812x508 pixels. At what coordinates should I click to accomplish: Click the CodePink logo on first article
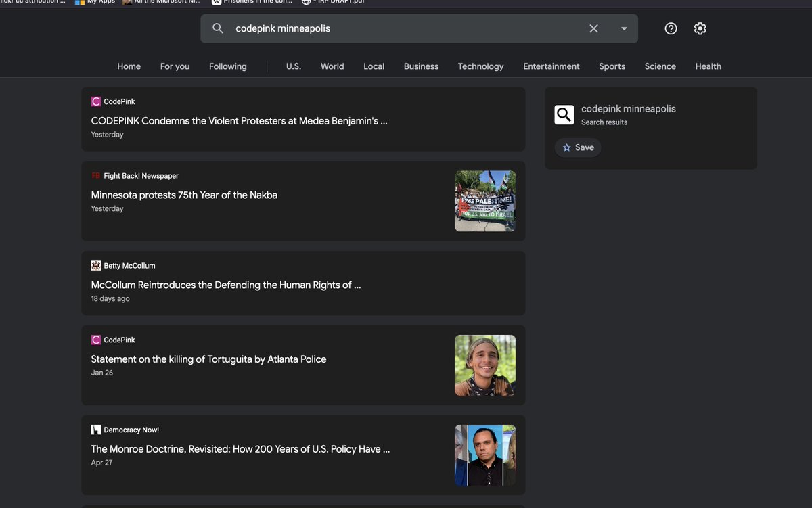pos(96,101)
